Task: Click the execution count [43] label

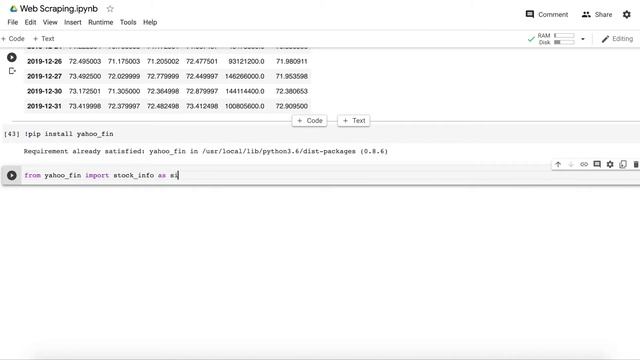Action: (x=11, y=134)
